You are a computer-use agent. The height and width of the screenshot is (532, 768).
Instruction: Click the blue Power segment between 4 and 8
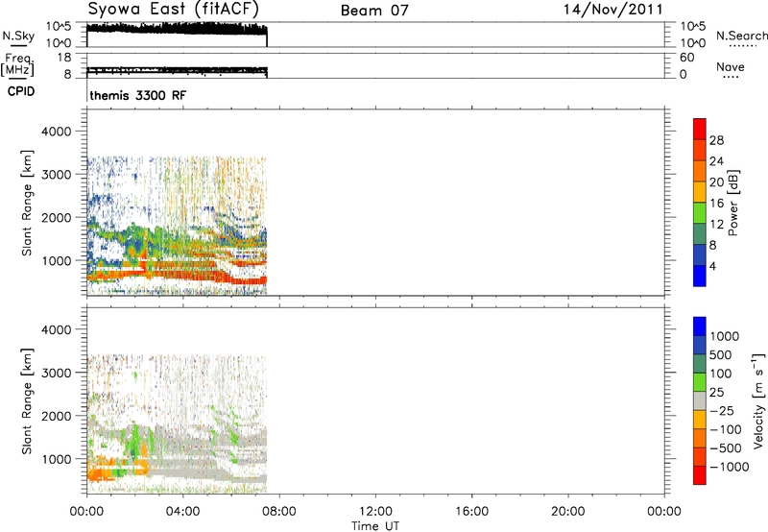coord(700,254)
